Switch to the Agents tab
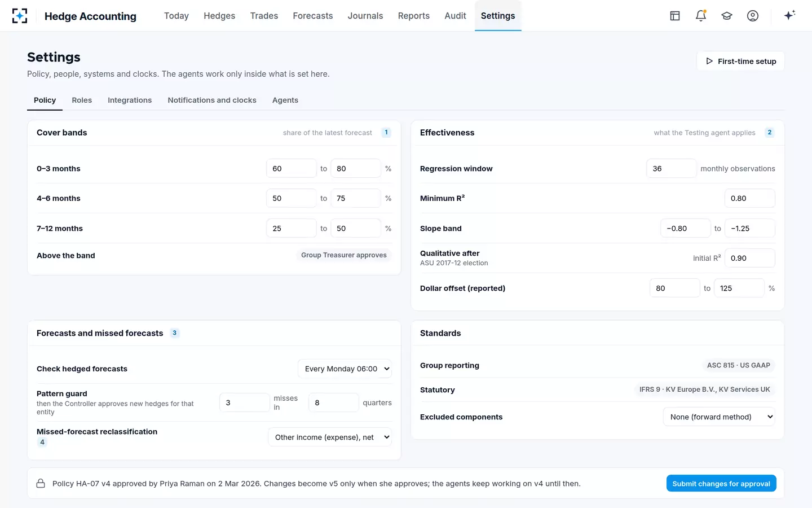 pos(285,100)
